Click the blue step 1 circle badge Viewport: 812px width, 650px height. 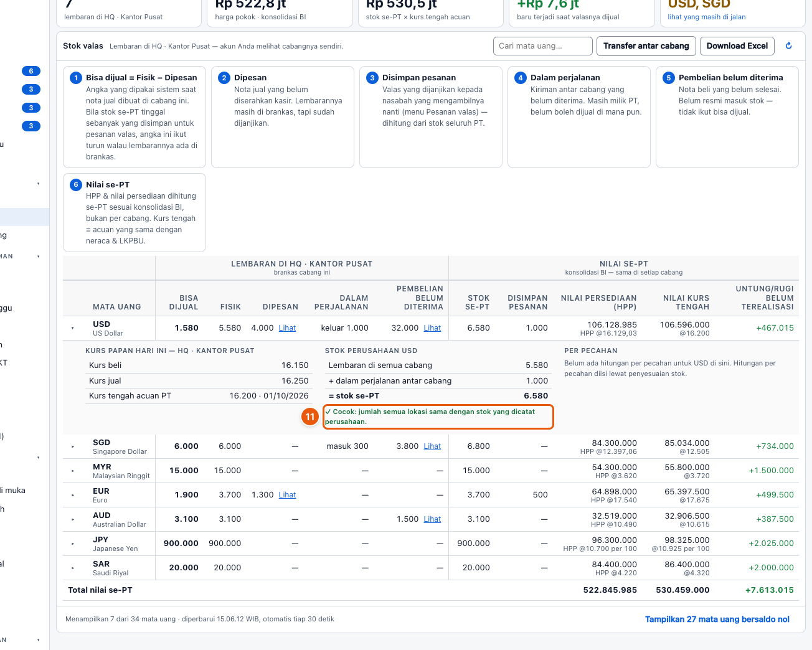tap(76, 78)
